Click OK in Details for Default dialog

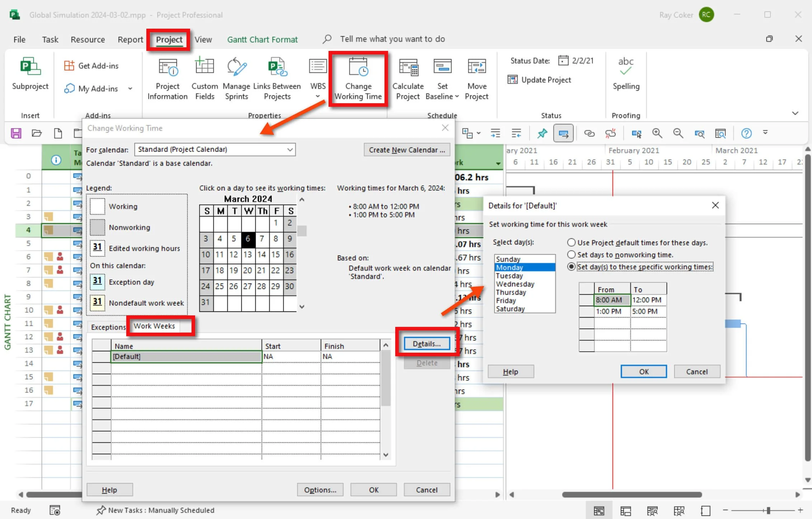click(x=644, y=371)
